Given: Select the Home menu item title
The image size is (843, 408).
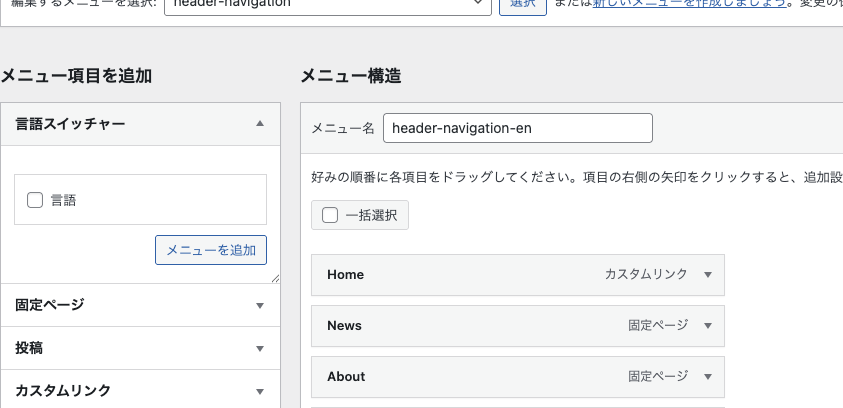Looking at the screenshot, I should tap(346, 275).
